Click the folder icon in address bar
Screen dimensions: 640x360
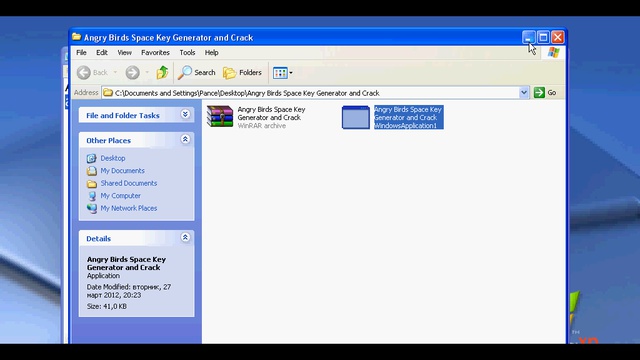[108, 93]
